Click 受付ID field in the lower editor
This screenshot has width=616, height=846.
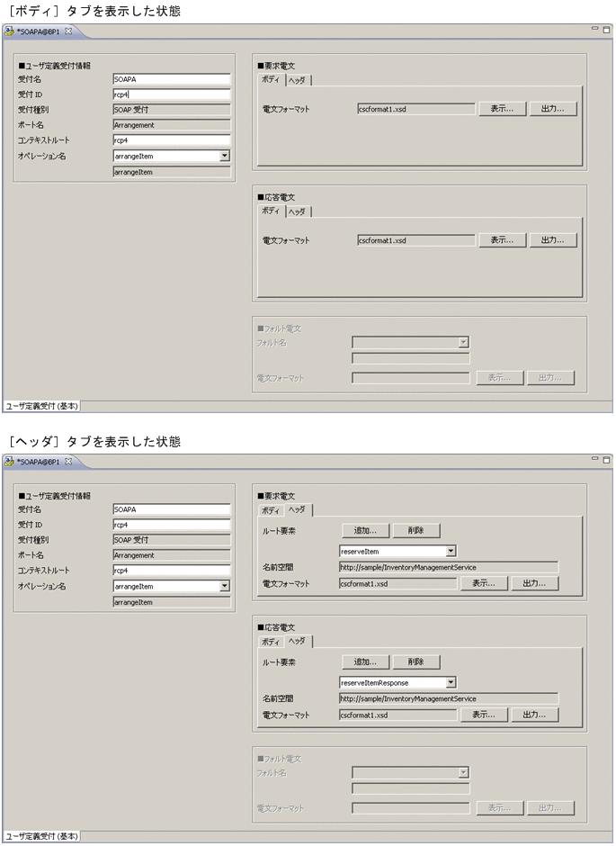point(172,525)
